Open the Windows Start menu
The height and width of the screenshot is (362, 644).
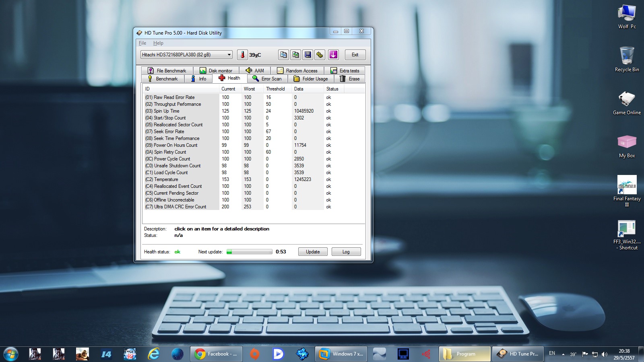click(x=11, y=354)
